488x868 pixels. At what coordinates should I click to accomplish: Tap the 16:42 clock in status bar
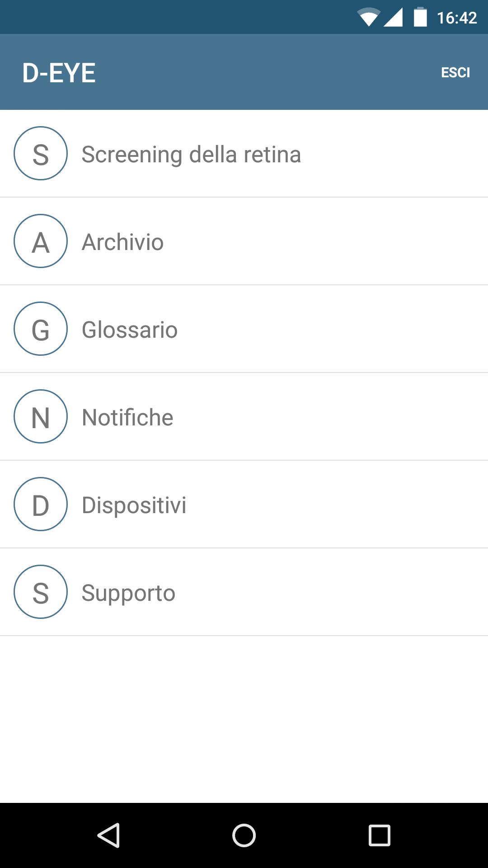(457, 18)
